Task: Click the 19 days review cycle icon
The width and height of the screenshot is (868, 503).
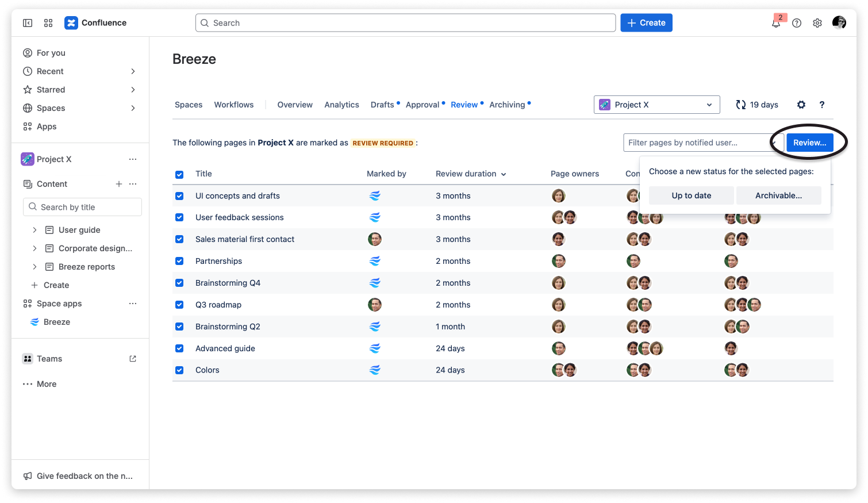Action: click(741, 105)
